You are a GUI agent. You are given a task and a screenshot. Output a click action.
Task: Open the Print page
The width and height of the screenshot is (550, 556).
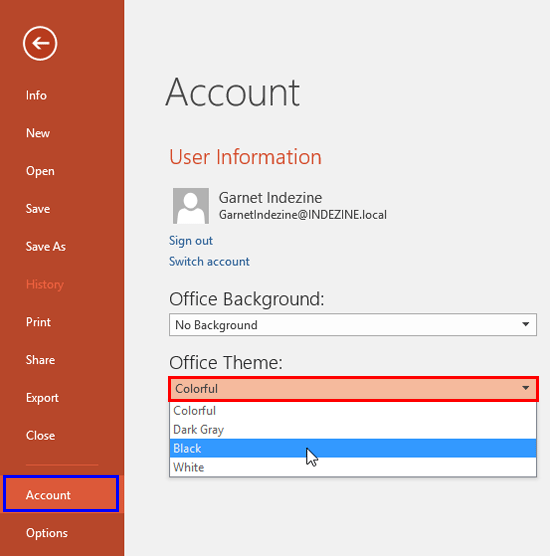pyautogui.click(x=38, y=322)
